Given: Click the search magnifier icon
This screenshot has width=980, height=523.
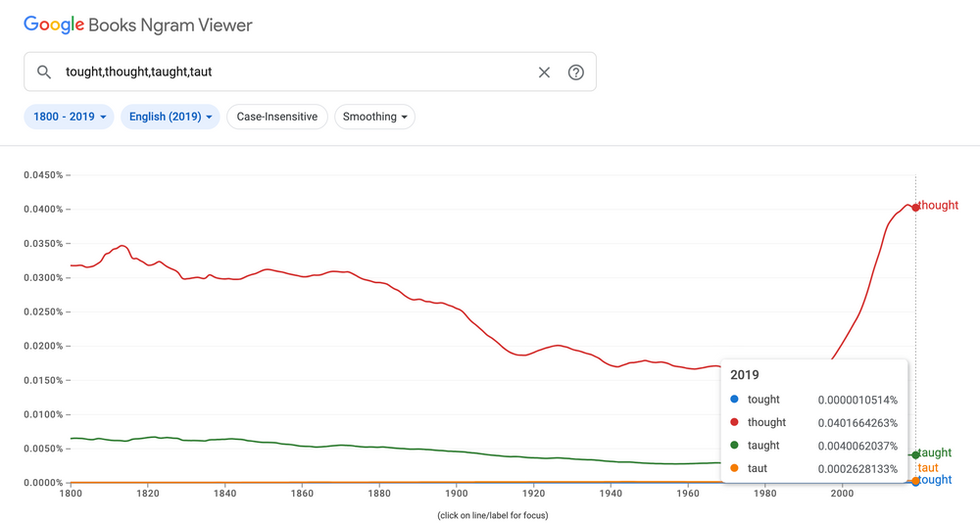Looking at the screenshot, I should [44, 72].
